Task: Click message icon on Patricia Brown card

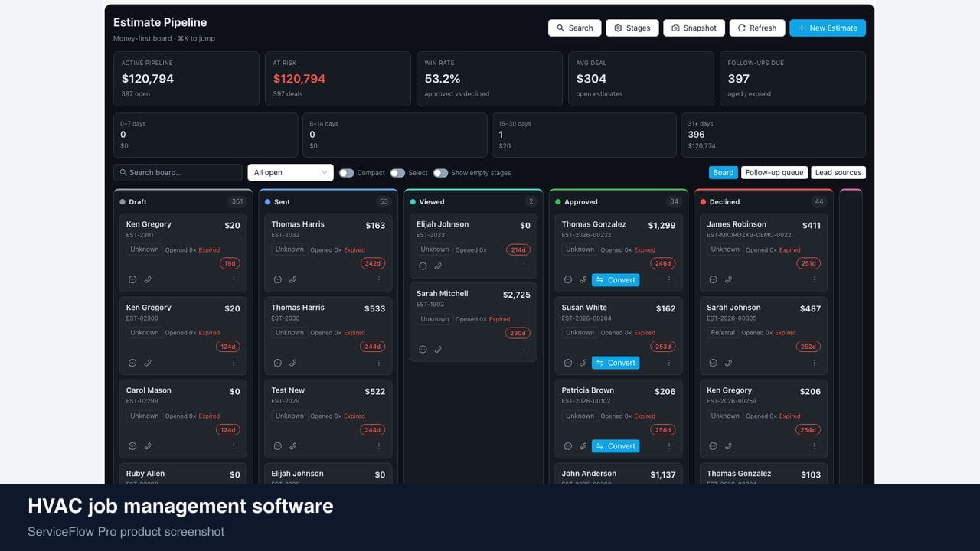Action: click(x=567, y=446)
